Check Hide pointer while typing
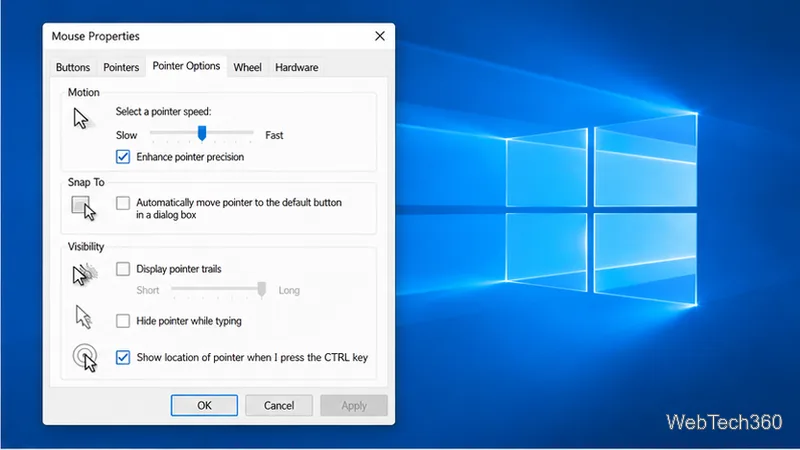The width and height of the screenshot is (800, 450). [123, 321]
